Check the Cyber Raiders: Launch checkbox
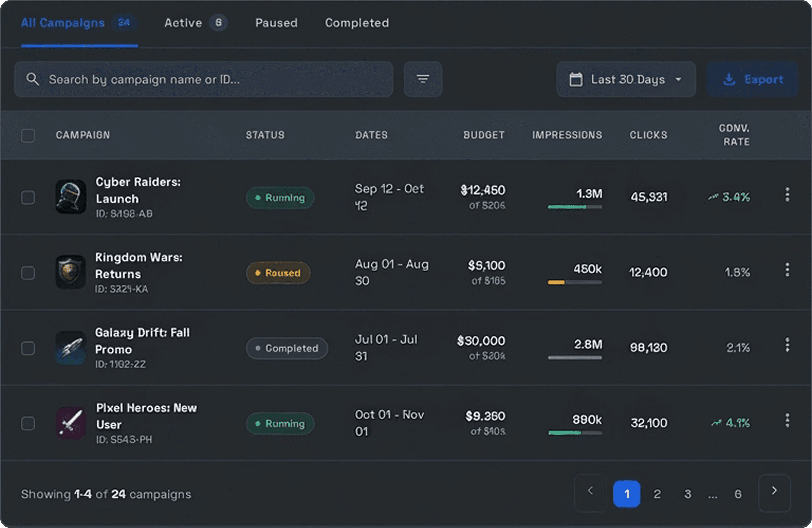The height and width of the screenshot is (528, 812). [x=28, y=198]
